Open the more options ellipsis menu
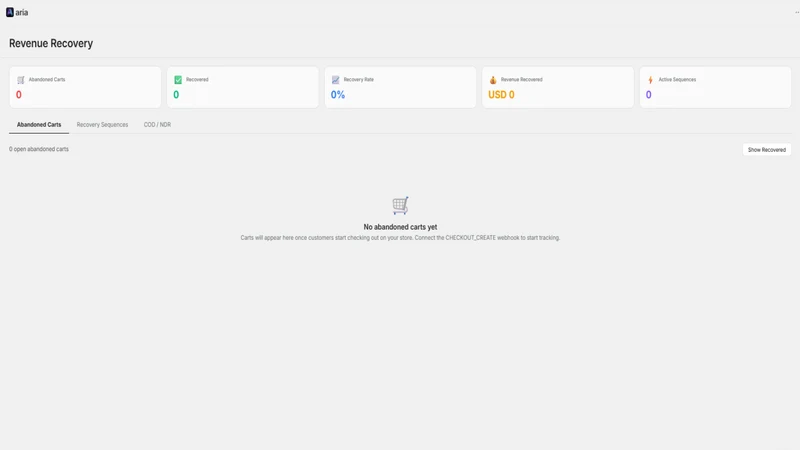 click(x=796, y=12)
